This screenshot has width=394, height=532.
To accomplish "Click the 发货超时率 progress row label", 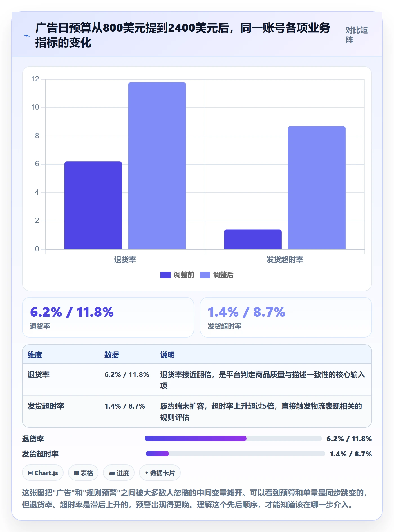I will coord(40,454).
